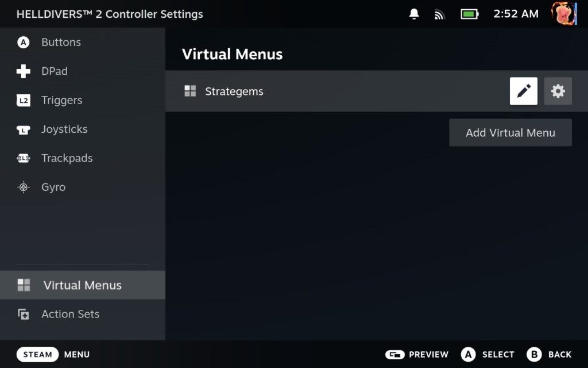Select the Triggers section in sidebar

83,100
